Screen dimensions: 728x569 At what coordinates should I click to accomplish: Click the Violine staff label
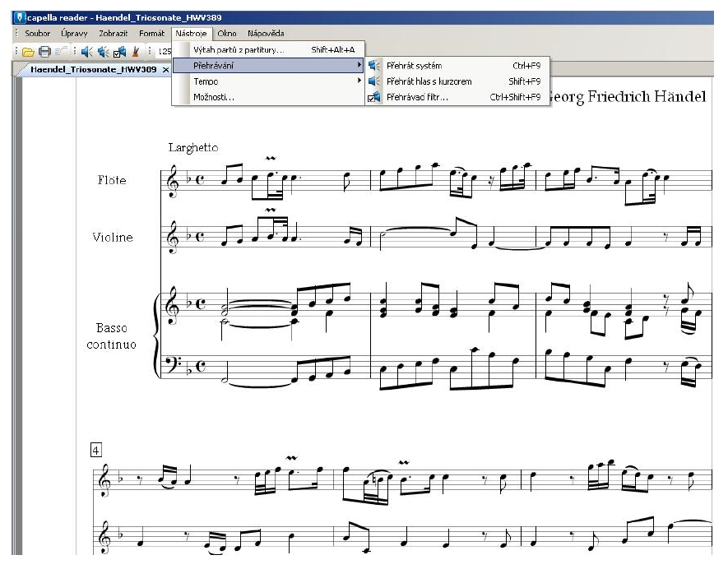[x=113, y=237]
